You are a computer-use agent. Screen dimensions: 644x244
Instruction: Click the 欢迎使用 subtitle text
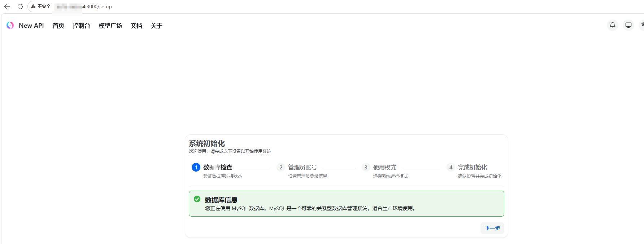point(230,151)
